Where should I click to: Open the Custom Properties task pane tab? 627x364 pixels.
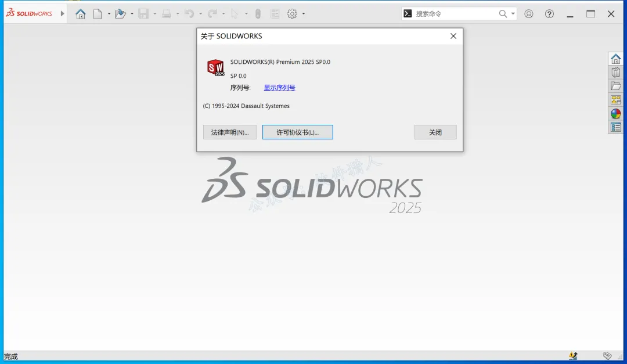[x=615, y=127]
